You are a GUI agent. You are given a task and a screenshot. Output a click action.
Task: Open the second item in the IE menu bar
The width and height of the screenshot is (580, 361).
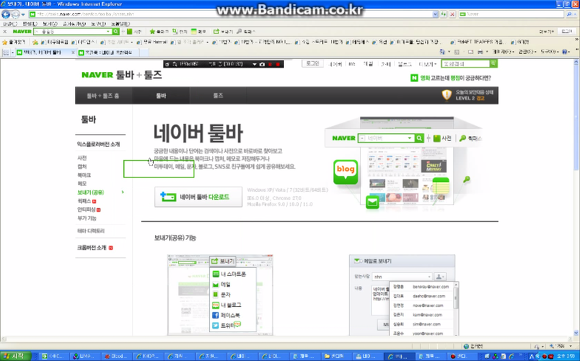(x=30, y=24)
